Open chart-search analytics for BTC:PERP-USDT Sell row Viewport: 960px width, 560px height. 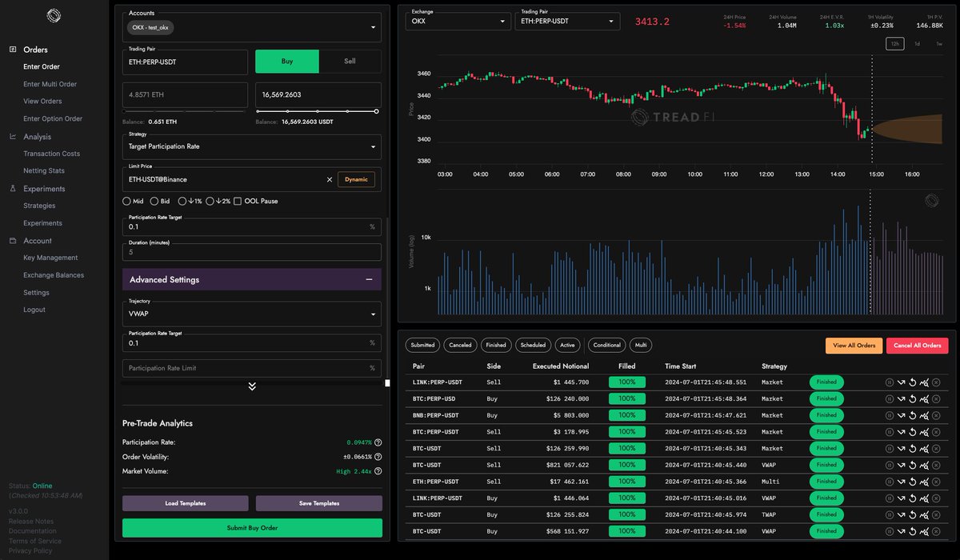(924, 432)
